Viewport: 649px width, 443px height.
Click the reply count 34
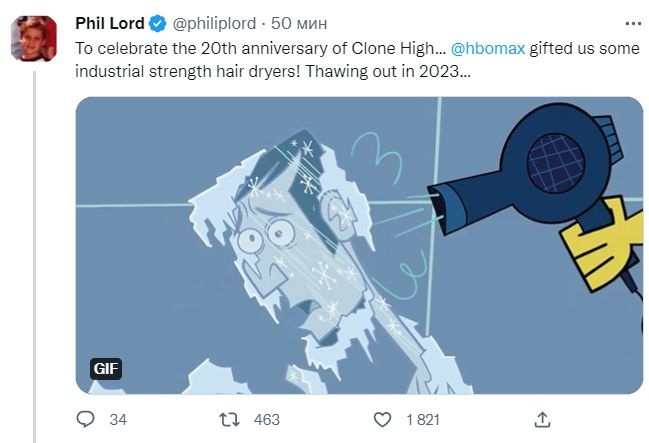[x=118, y=419]
